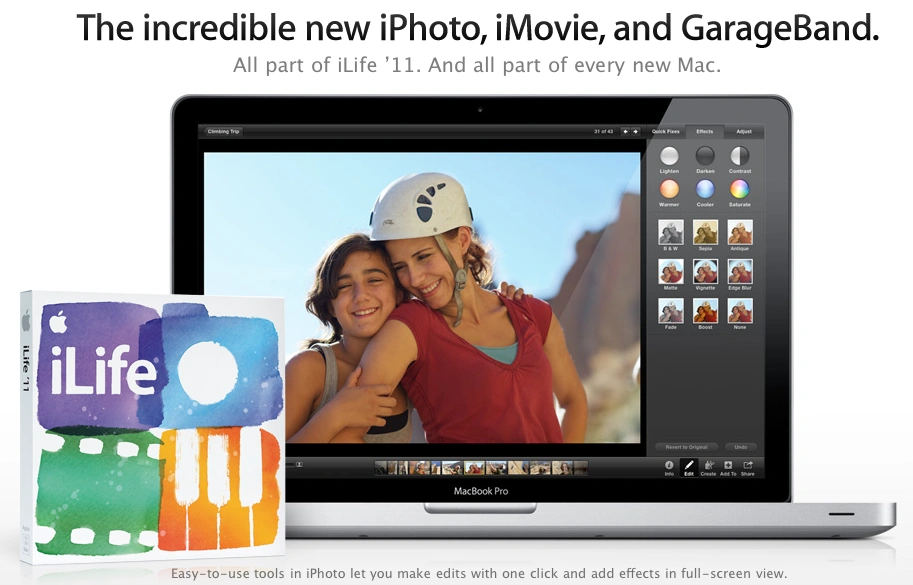
Task: Apply the Darken effect button
Action: coord(705,156)
